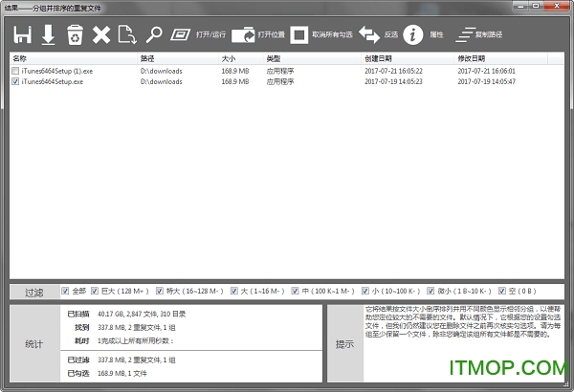Click the path cell of iTunes6464Setup (1).exe
Screen dimensions: 574x392
(162, 71)
